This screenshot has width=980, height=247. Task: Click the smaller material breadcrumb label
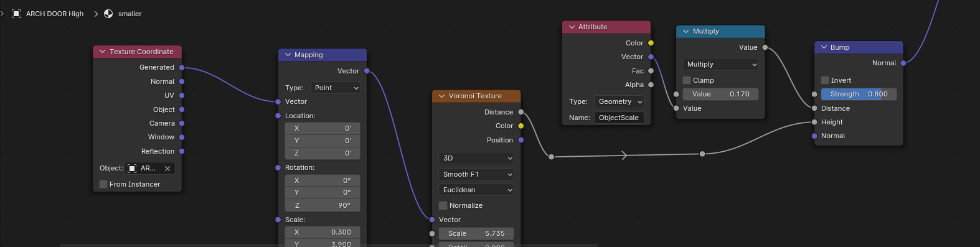tap(130, 14)
